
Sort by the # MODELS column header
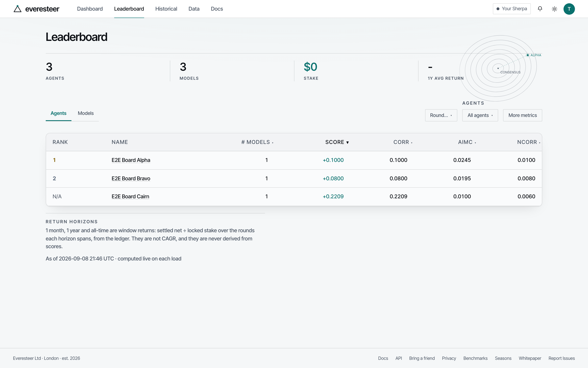tap(257, 142)
